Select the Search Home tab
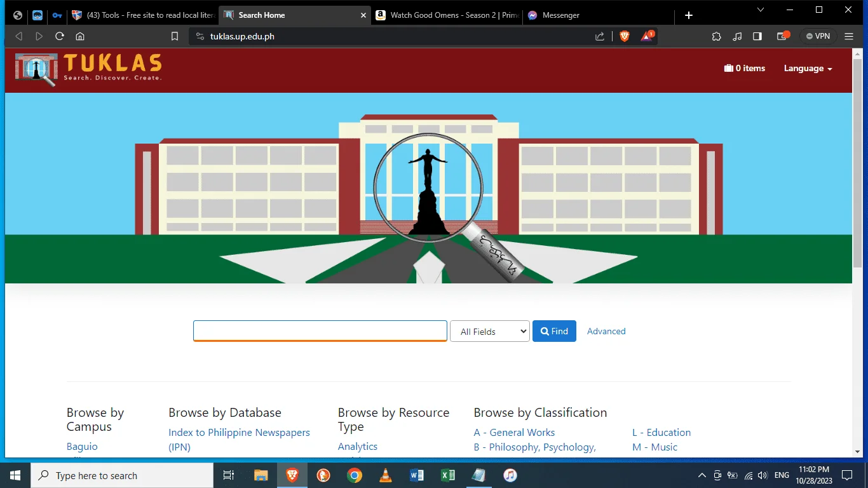868x488 pixels. coord(295,15)
